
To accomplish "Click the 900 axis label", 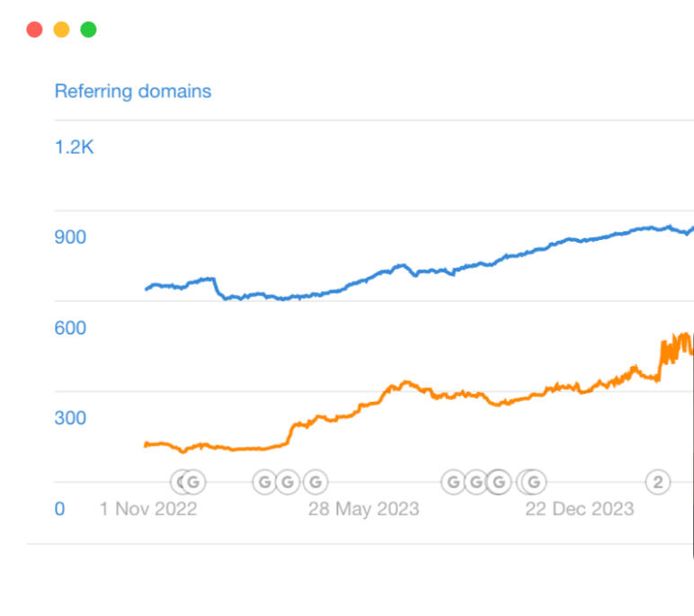I will click(x=70, y=237).
